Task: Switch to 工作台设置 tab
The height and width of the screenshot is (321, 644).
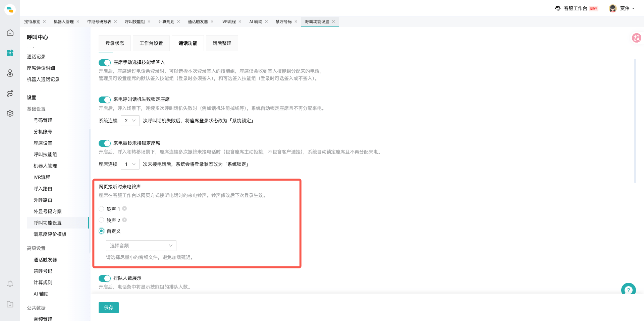Action: pyautogui.click(x=151, y=43)
